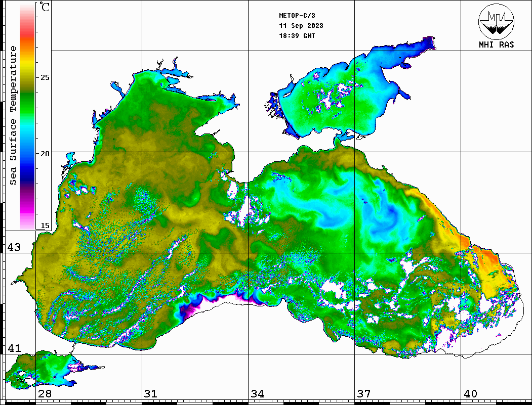532x405 pixels.
Task: Click the 20 value on temperature scale
Action: coord(45,154)
